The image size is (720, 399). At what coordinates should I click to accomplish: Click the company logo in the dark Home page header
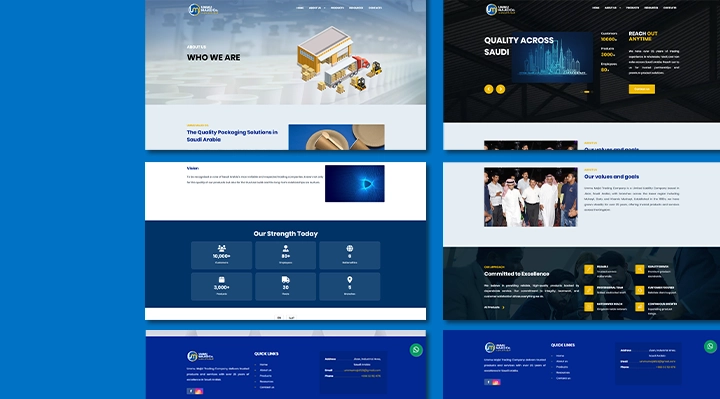coord(501,9)
